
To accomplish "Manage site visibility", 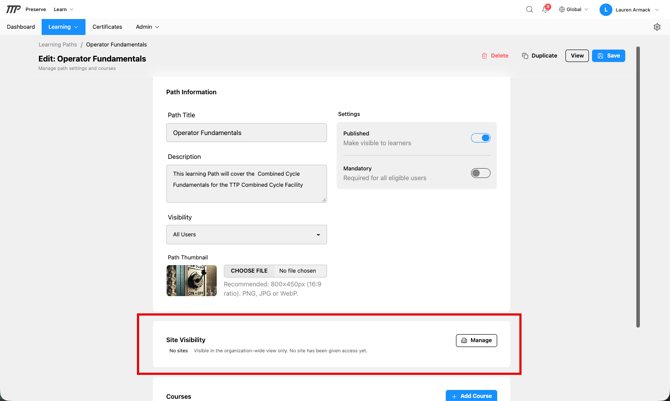I will tap(476, 340).
